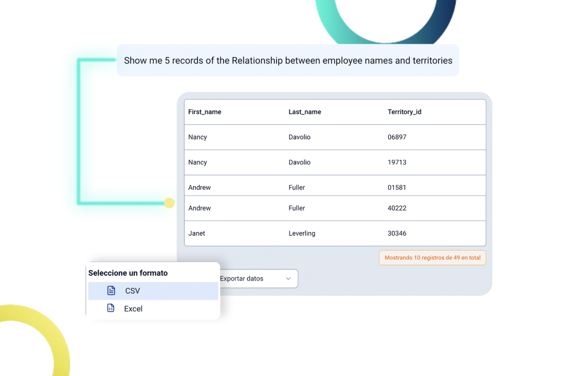Click Fuller in the 40222 row
Screen dimensions: 588x376
pos(296,208)
